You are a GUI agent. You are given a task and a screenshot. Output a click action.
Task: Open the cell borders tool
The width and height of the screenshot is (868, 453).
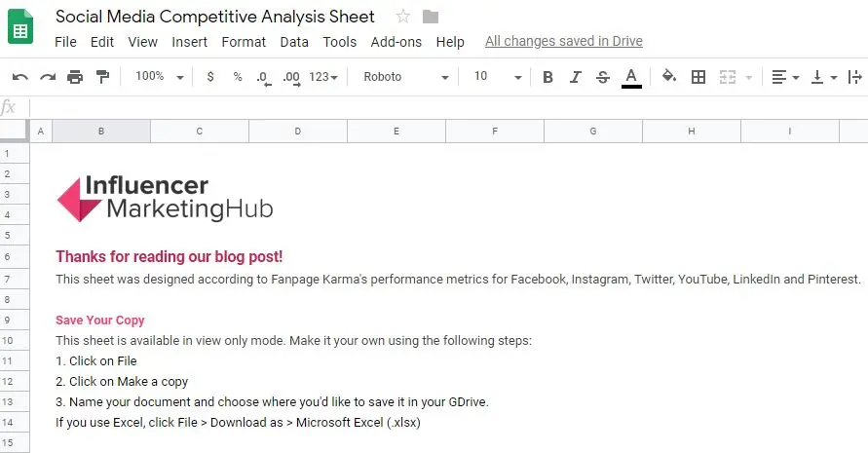[x=698, y=77]
